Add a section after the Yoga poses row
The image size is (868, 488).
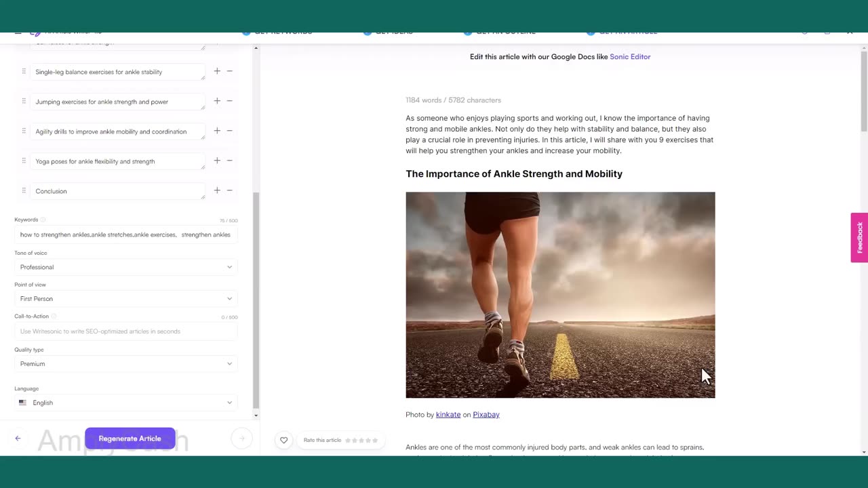217,161
